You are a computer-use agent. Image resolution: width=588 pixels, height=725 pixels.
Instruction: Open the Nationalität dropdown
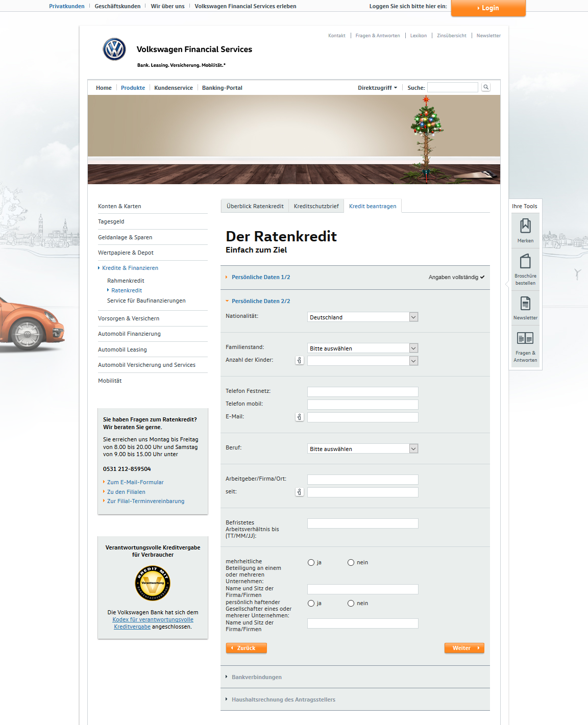coord(363,317)
